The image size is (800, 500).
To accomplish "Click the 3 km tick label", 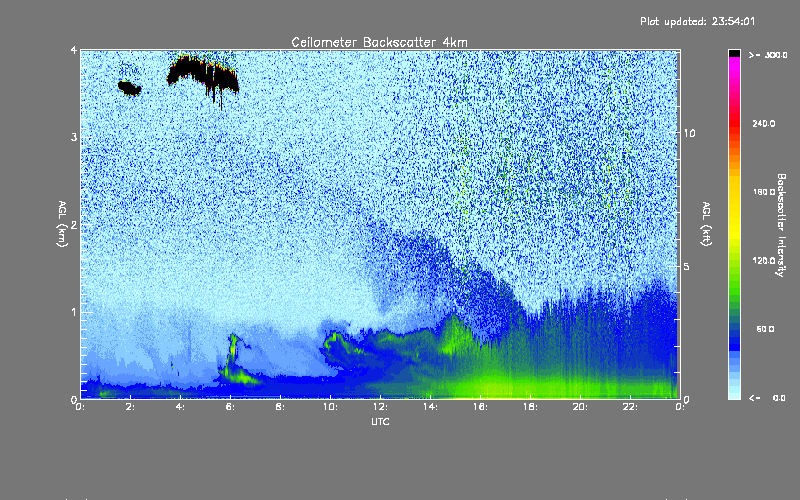I will click(74, 137).
